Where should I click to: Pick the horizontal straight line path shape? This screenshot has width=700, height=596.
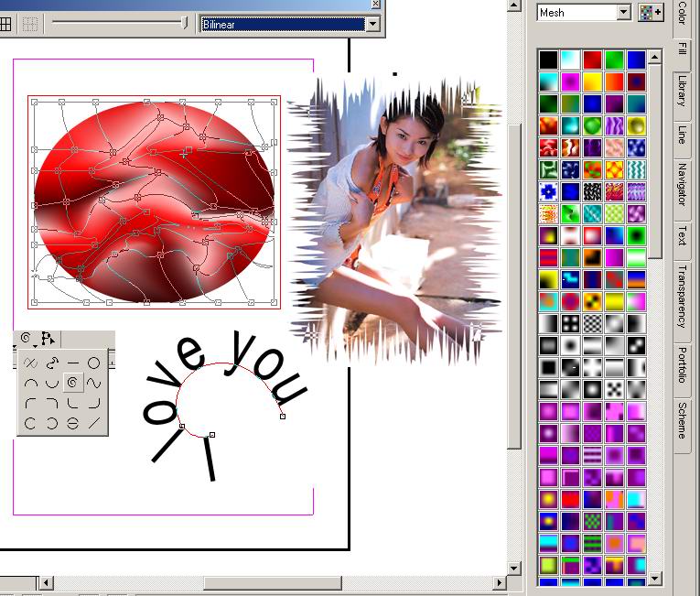[73, 363]
